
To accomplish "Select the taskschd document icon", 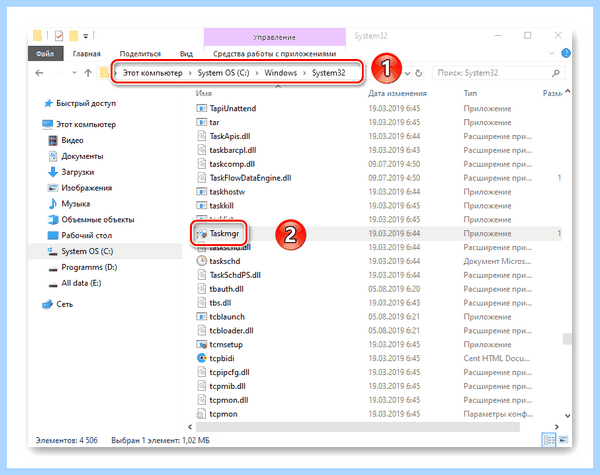I will [x=201, y=261].
